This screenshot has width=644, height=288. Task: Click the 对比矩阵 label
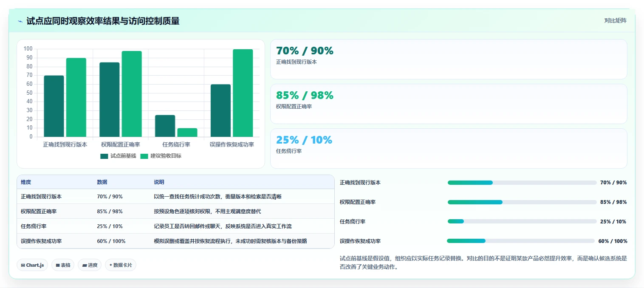615,20
